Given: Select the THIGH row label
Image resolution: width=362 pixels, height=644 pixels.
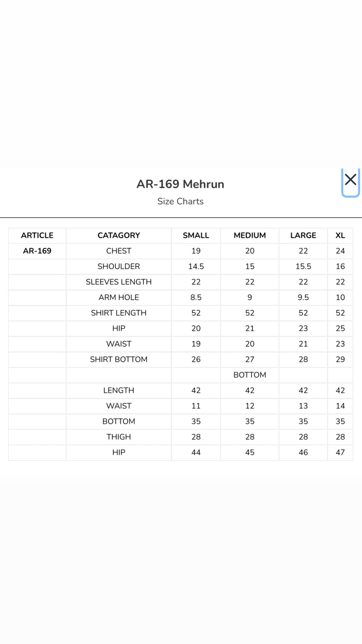Looking at the screenshot, I should pos(119,437).
